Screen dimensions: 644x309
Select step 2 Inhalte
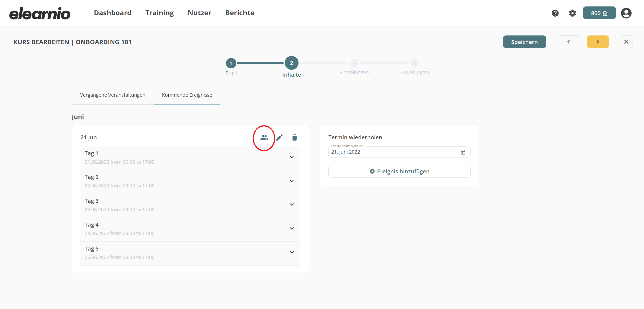pyautogui.click(x=291, y=63)
